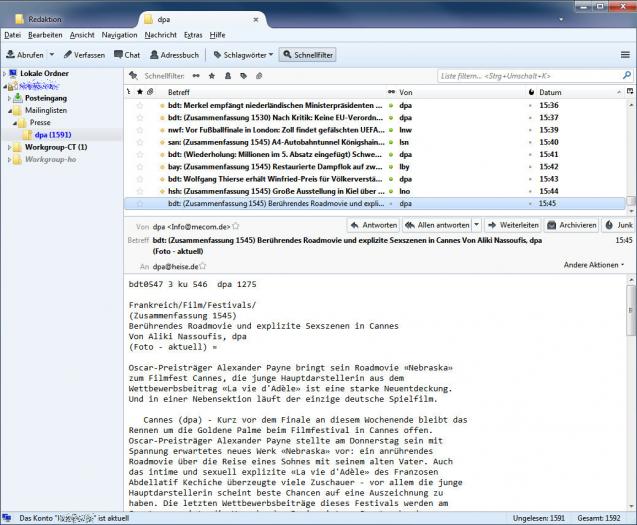Open the Andere Aktionen dropdown
Screen dimensions: 637x525
[x=594, y=265]
